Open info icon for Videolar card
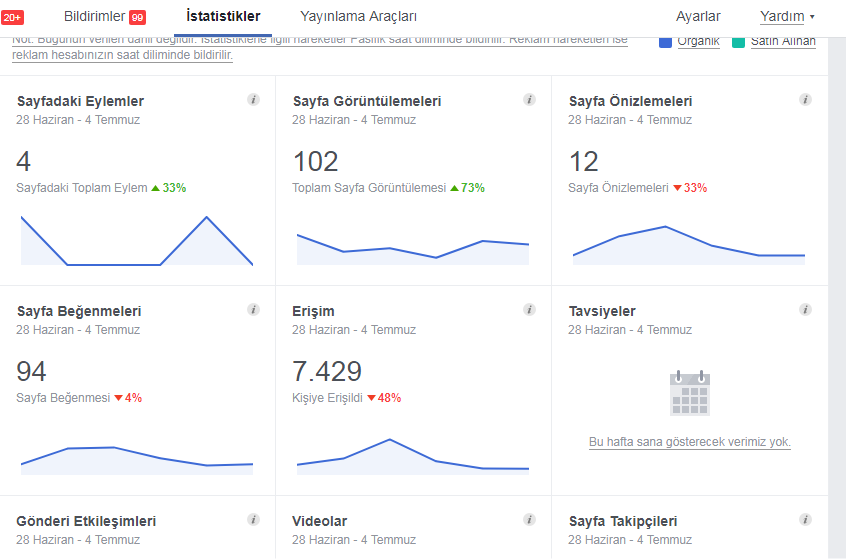 [529, 520]
